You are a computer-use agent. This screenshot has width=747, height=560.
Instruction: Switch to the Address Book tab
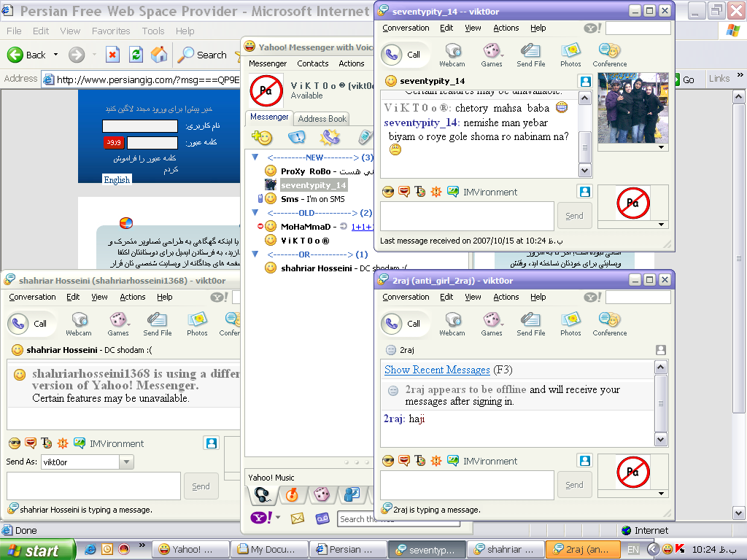pos(322,119)
